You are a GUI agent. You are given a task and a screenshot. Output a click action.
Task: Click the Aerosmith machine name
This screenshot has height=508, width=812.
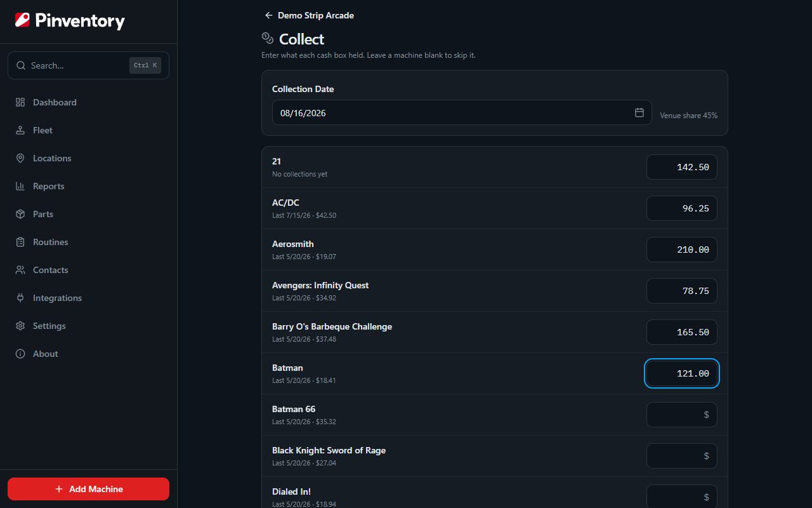[x=293, y=244]
